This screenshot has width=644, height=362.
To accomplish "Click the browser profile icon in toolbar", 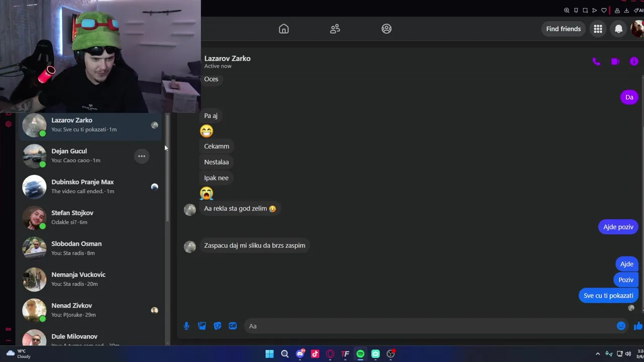I will [x=617, y=11].
